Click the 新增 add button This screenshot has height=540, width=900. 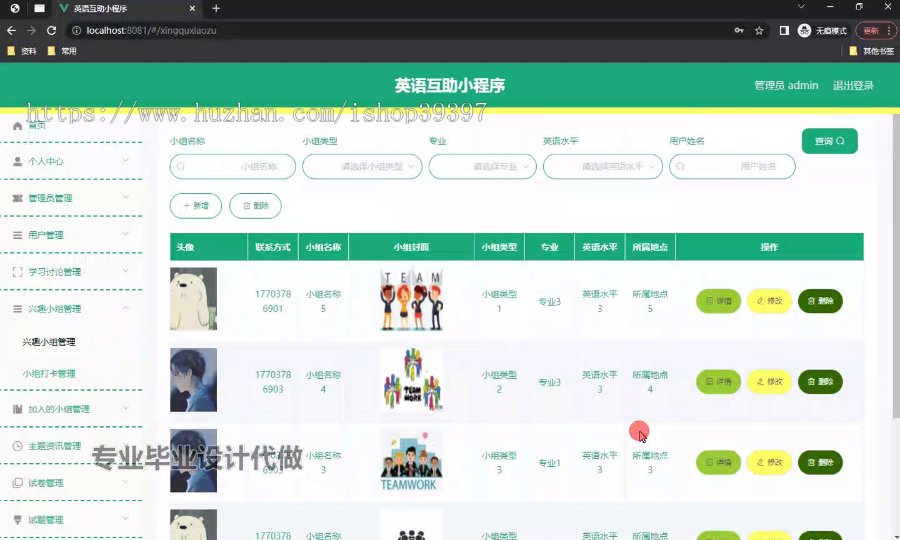pyautogui.click(x=196, y=205)
